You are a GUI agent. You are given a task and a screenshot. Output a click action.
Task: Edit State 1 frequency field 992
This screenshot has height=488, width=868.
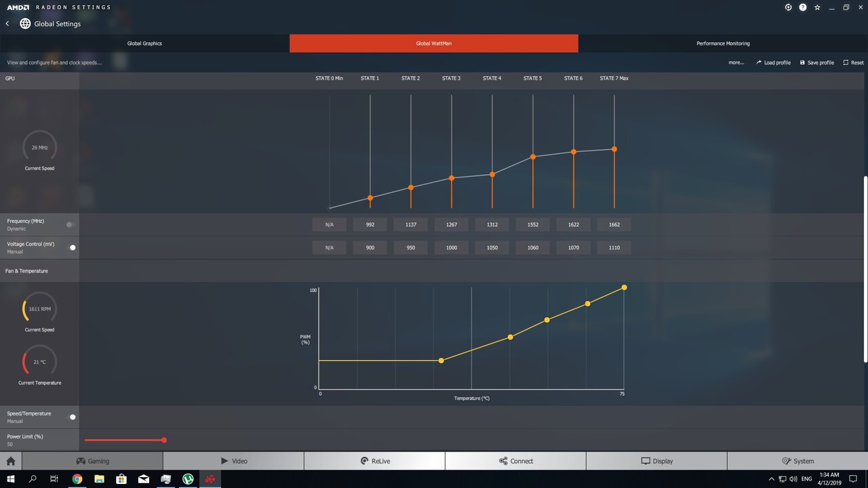coord(370,224)
